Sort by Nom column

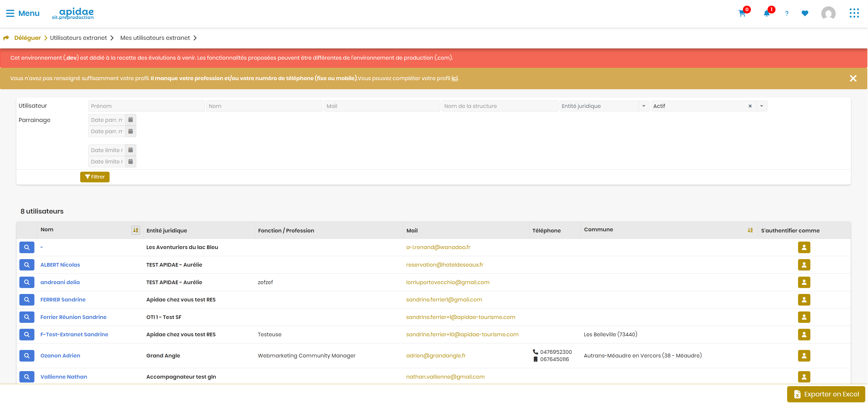[x=136, y=230]
